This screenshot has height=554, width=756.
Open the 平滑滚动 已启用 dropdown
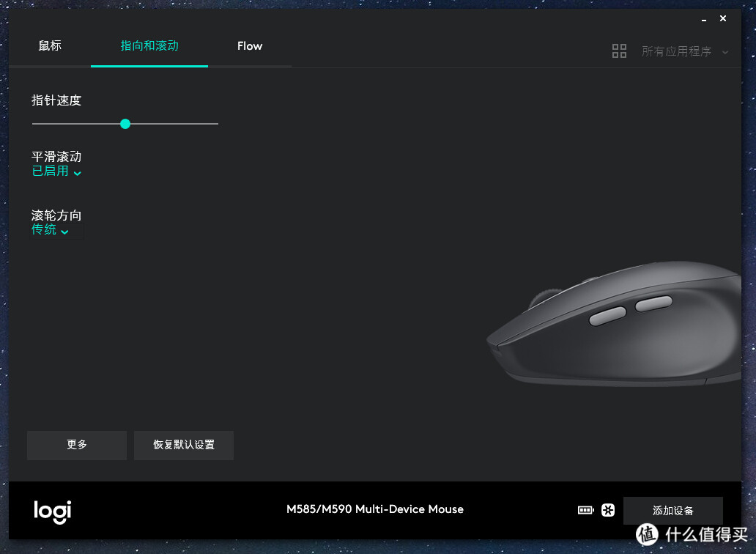56,171
